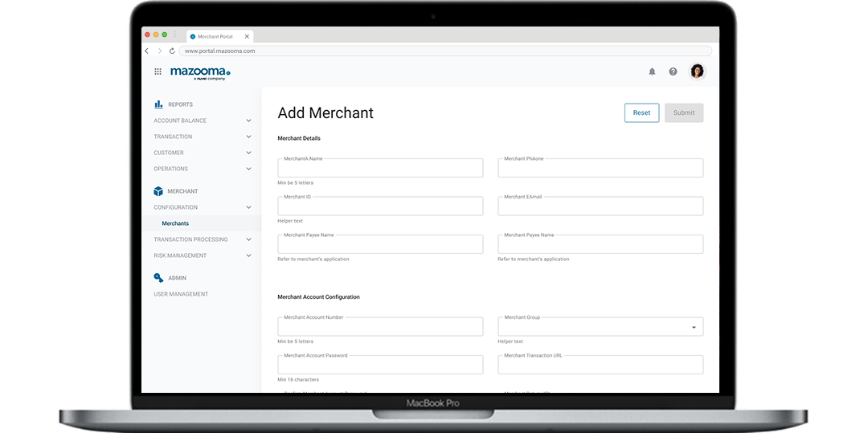Click the Reports bar chart icon
Viewport: 868px width, 433px height.
158,104
